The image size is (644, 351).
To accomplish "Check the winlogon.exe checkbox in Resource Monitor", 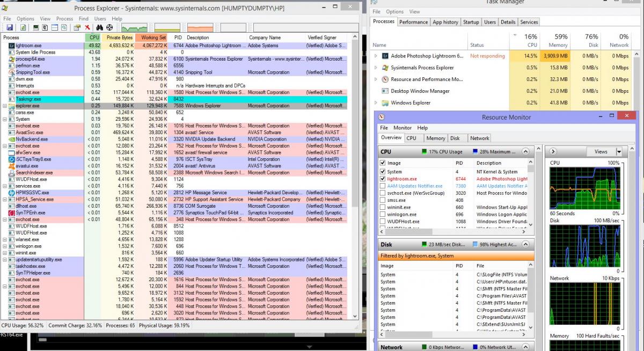I will 383,214.
